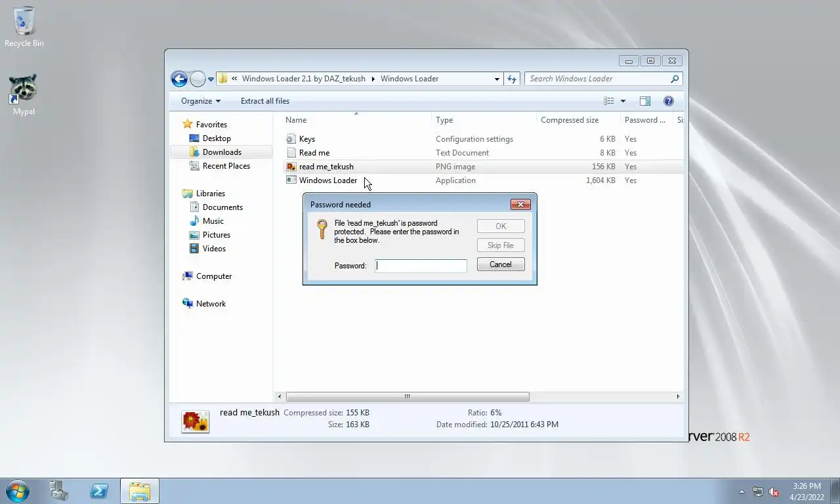Open Explorer help question mark
840x504 pixels.
tap(669, 101)
